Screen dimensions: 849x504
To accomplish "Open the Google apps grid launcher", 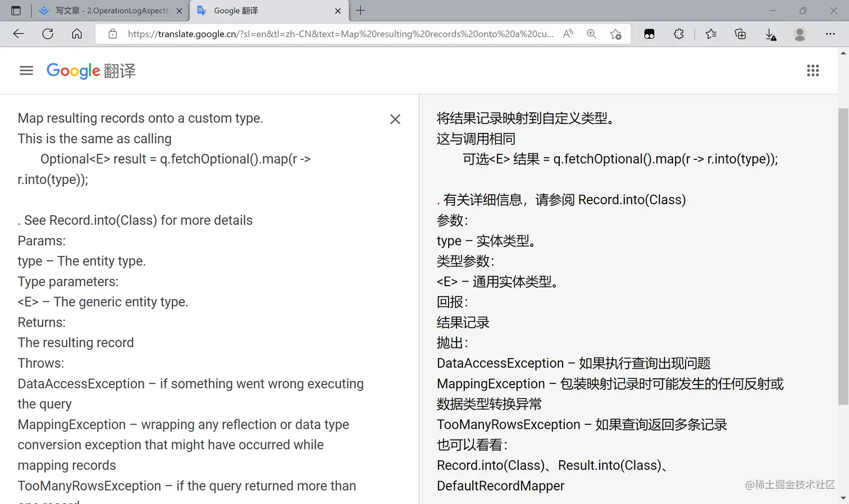I will click(x=813, y=71).
